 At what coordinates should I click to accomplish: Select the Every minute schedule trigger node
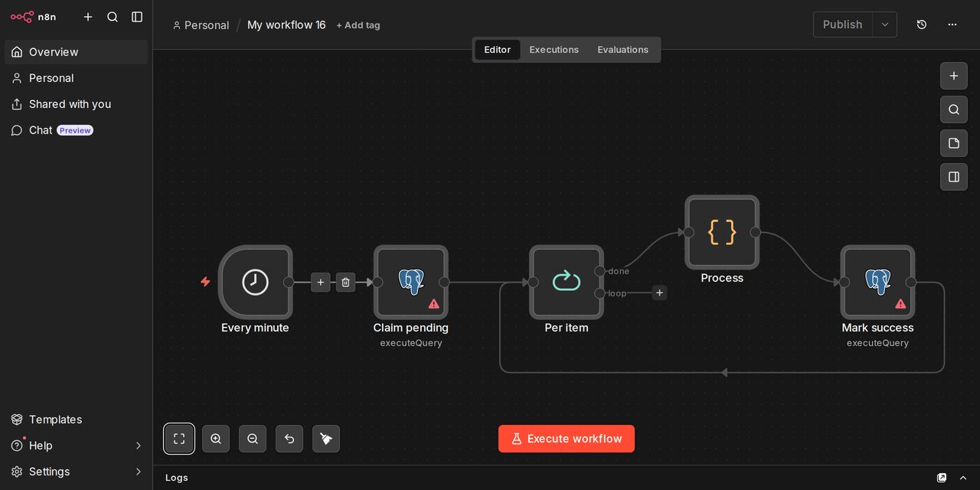[255, 283]
